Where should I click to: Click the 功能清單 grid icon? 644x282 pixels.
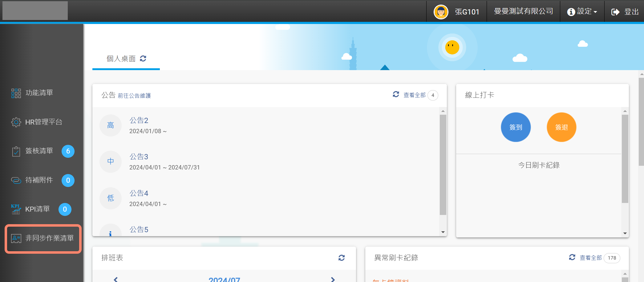coord(16,93)
